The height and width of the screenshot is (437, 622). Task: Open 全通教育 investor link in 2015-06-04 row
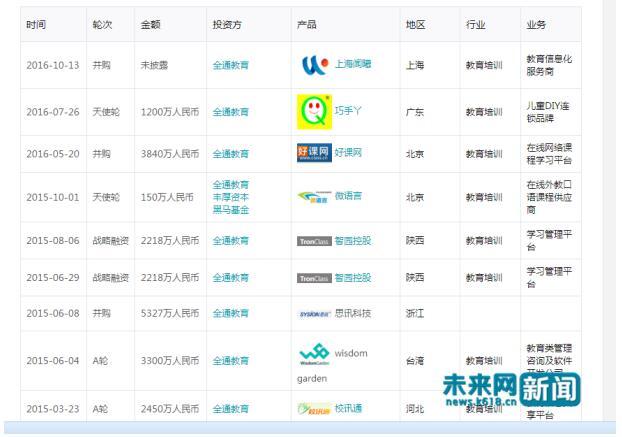(230, 360)
